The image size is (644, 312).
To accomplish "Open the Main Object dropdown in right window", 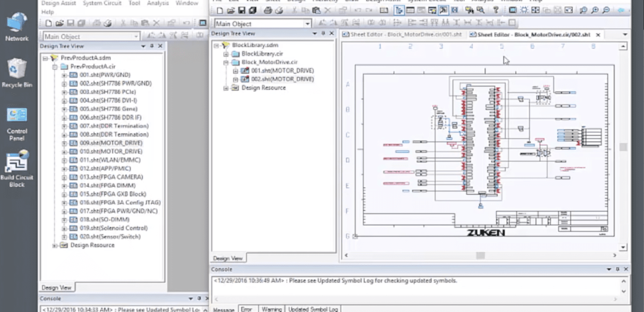I will click(x=307, y=24).
